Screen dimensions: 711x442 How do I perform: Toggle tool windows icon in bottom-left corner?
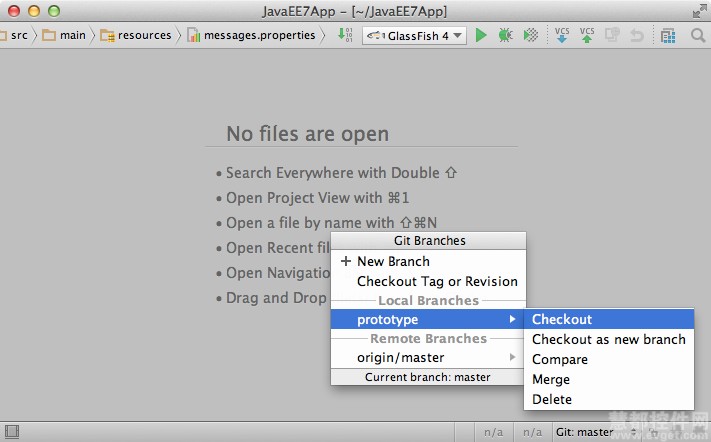click(12, 432)
